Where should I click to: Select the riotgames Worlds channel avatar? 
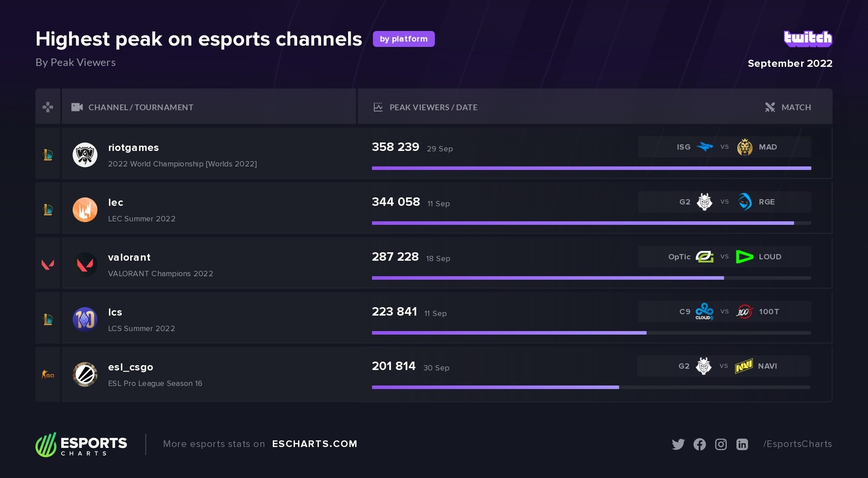(x=85, y=155)
